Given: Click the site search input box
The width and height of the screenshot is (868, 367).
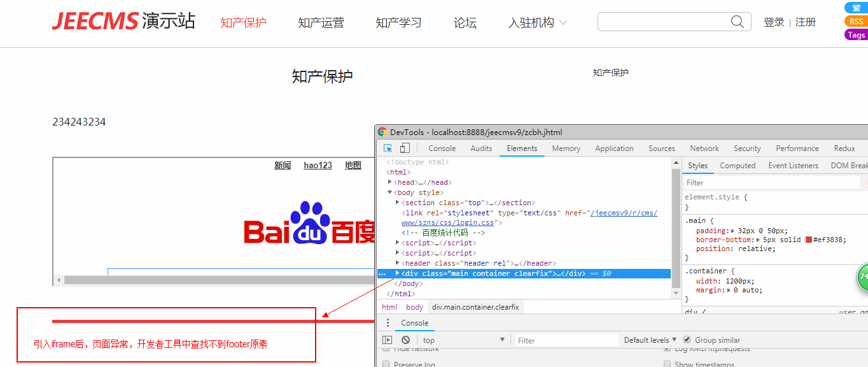Looking at the screenshot, I should coord(664,22).
